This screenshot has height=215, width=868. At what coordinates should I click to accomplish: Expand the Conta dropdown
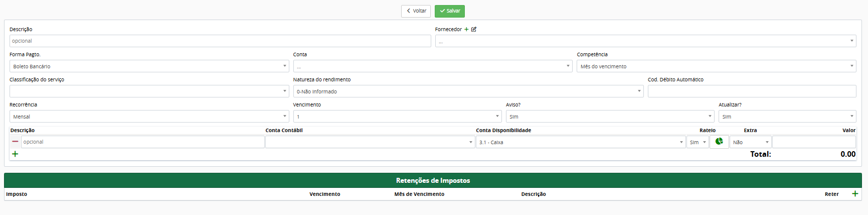432,66
